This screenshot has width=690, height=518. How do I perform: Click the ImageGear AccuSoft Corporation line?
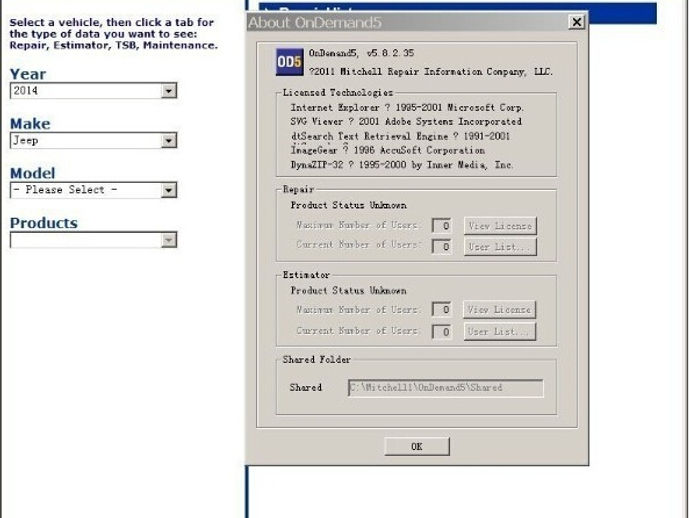tap(388, 151)
